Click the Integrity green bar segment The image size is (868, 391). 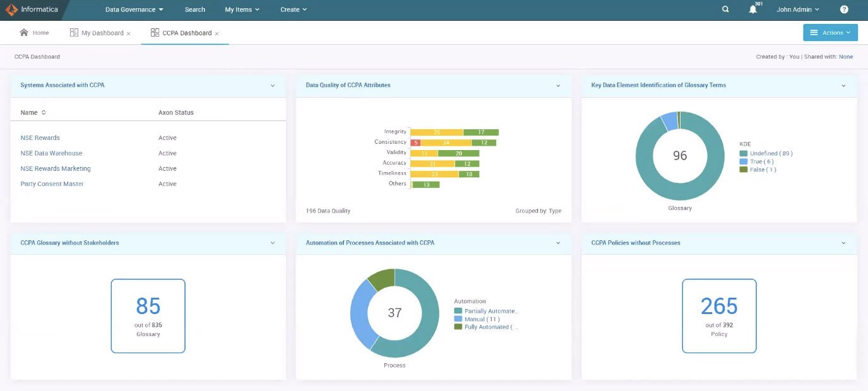coord(481,132)
